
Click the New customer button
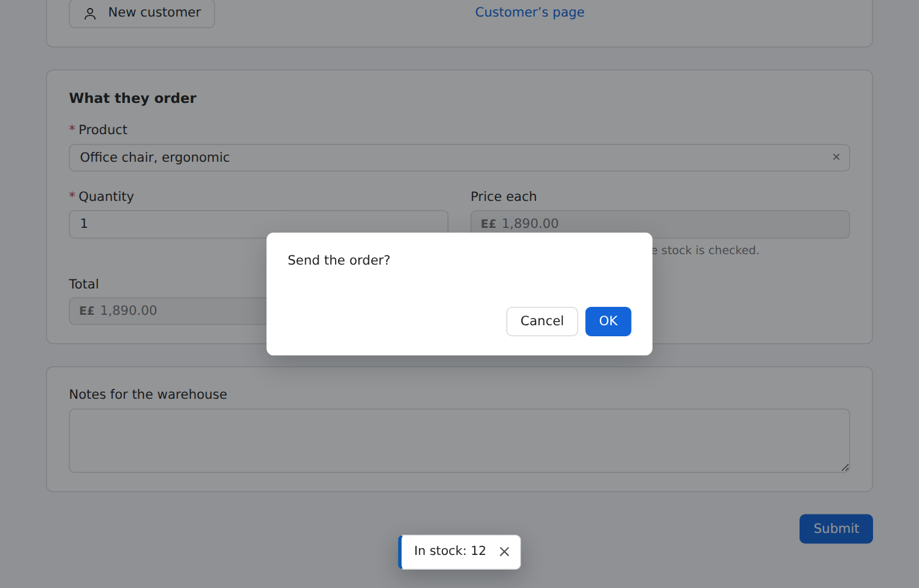pyautogui.click(x=142, y=13)
